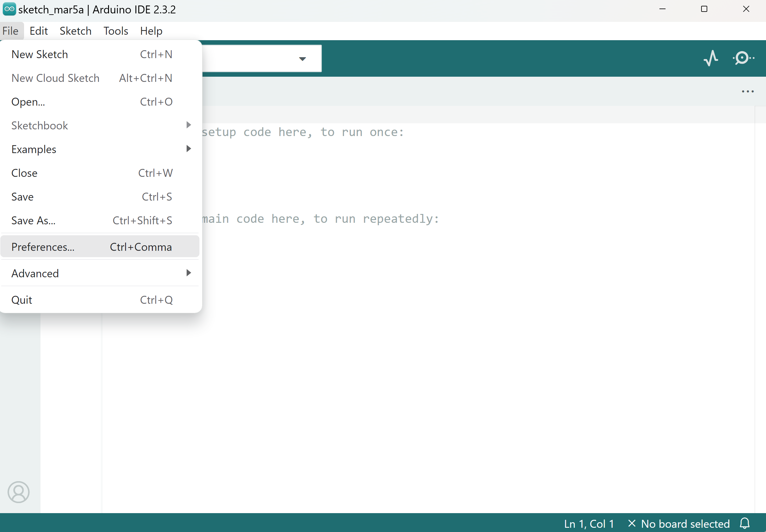Screen dimensions: 766x532
Task: Open the Serial Plotter
Action: coord(711,58)
